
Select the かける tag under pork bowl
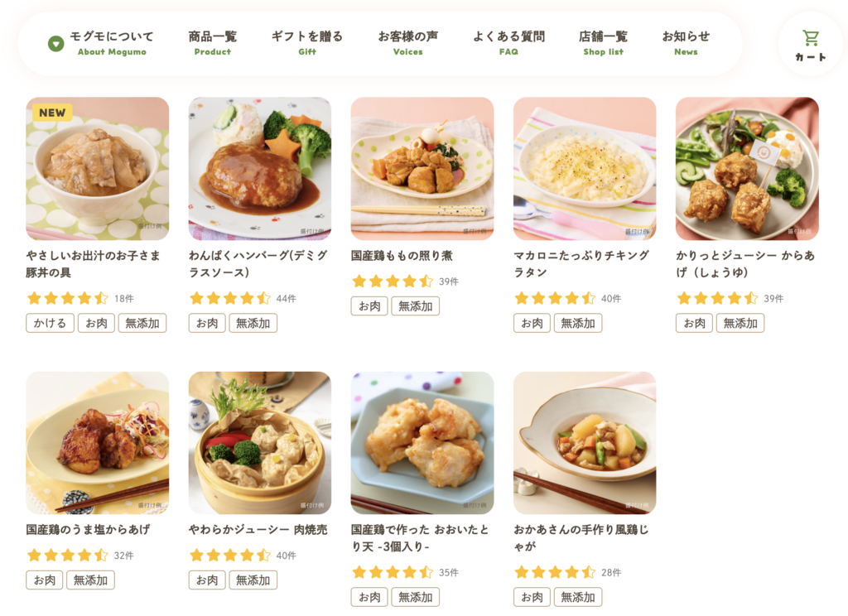click(x=50, y=323)
